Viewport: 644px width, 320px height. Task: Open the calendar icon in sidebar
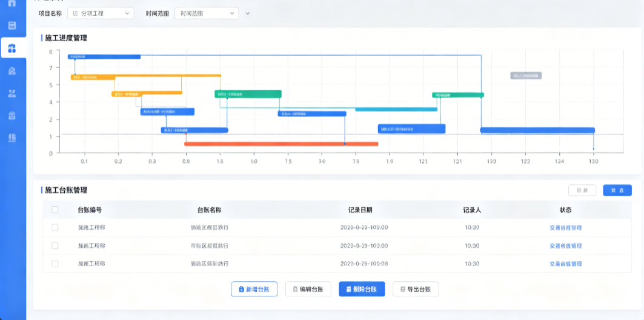pos(12,25)
